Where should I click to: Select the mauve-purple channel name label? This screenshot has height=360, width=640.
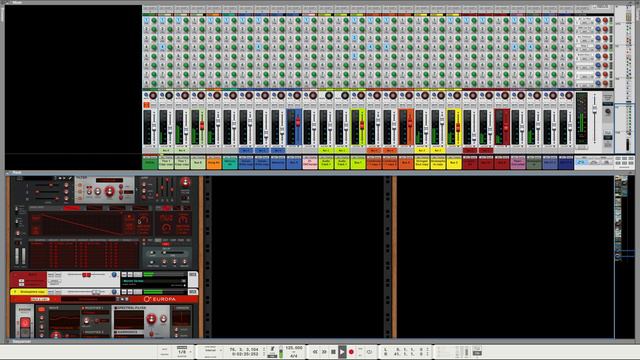click(x=518, y=163)
